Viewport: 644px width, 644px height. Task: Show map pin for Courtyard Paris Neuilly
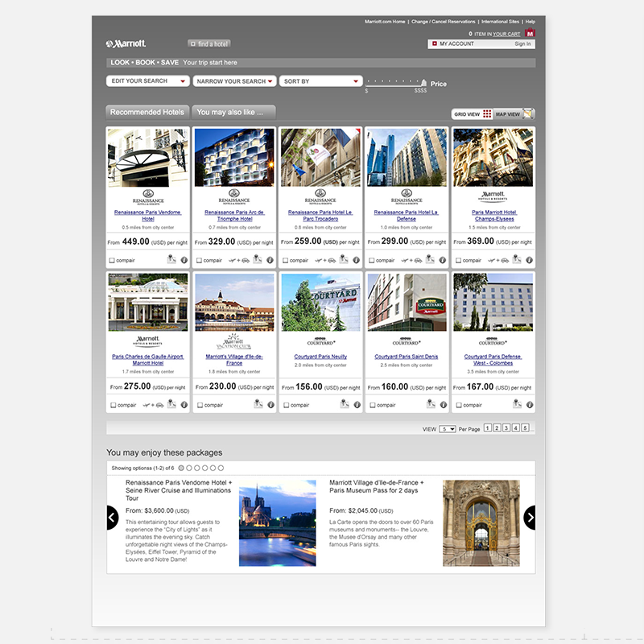click(x=345, y=404)
